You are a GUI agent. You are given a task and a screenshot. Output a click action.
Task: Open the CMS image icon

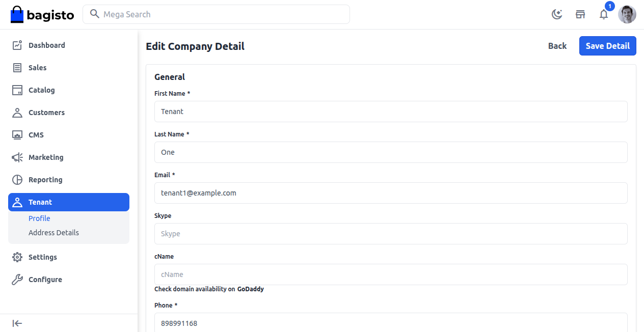[17, 134]
